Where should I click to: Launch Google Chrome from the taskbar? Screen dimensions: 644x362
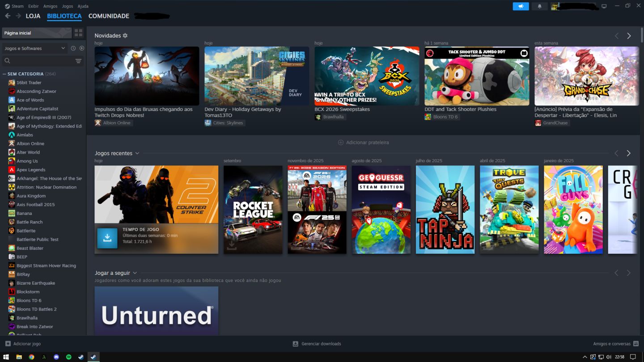[x=31, y=357]
